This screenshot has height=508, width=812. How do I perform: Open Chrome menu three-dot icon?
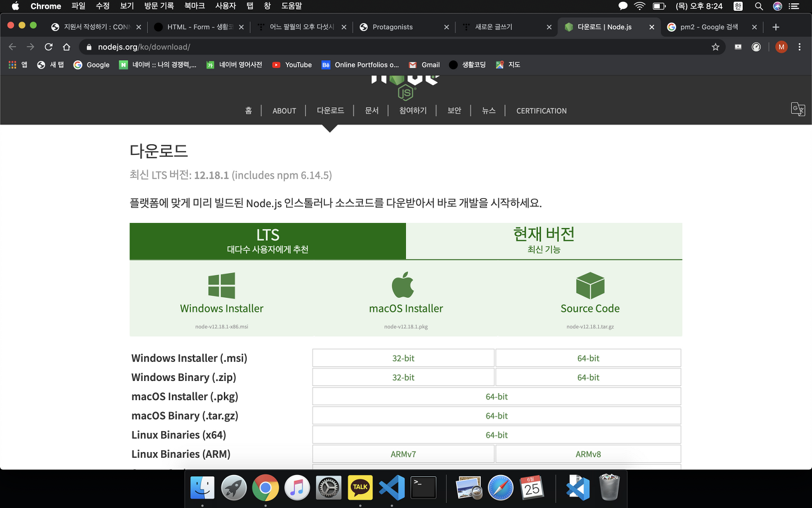coord(799,47)
